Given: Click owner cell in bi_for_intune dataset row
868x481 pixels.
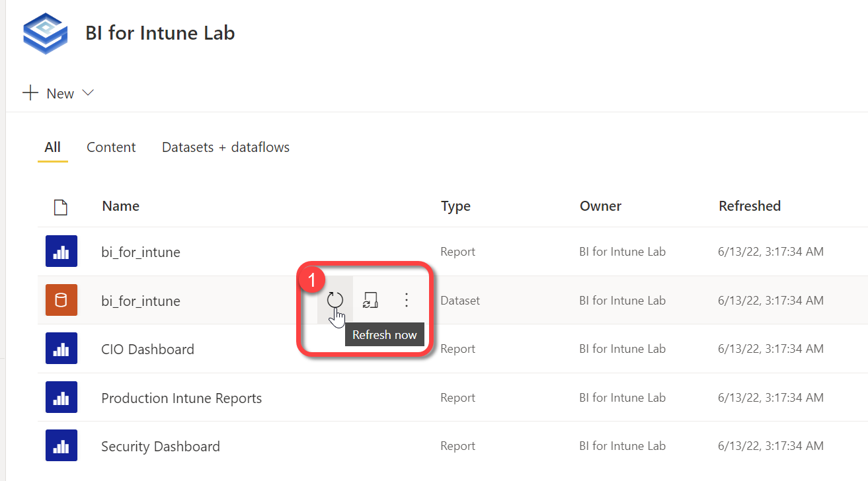Looking at the screenshot, I should pyautogui.click(x=622, y=301).
